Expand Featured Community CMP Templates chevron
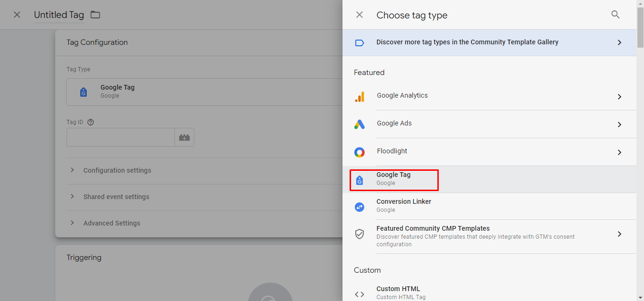 pos(619,234)
